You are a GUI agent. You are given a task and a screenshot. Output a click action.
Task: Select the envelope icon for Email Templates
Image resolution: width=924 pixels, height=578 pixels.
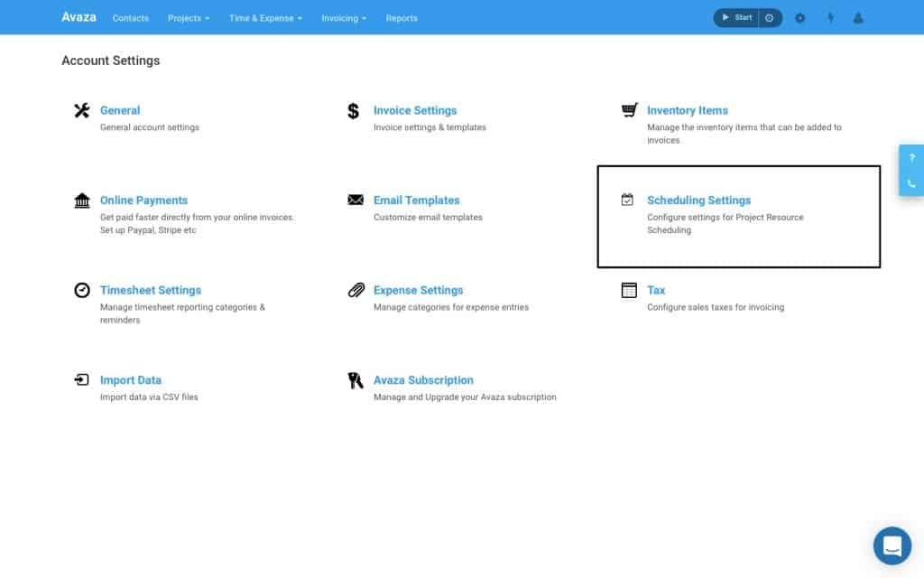pyautogui.click(x=356, y=200)
